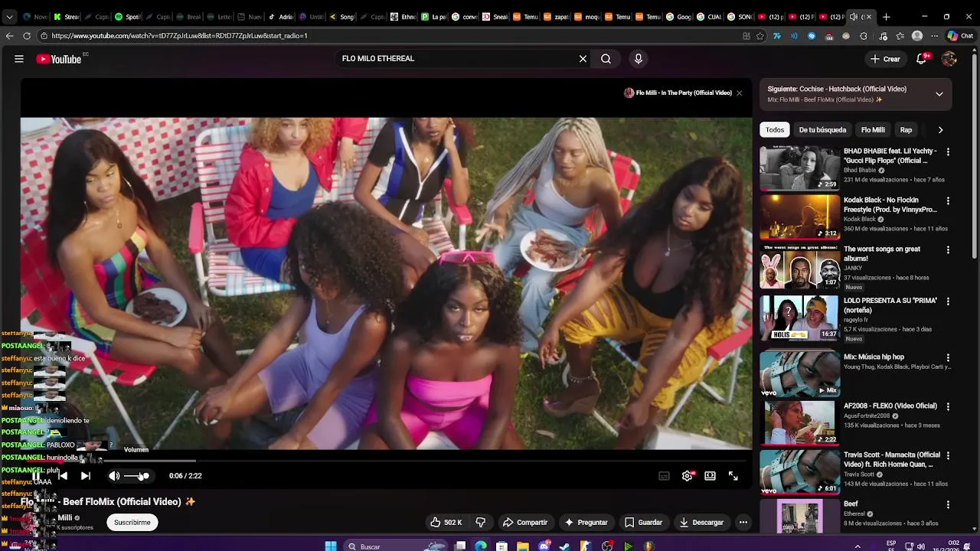Open options for Beef by Ethereal
The width and height of the screenshot is (980, 551).
point(948,504)
